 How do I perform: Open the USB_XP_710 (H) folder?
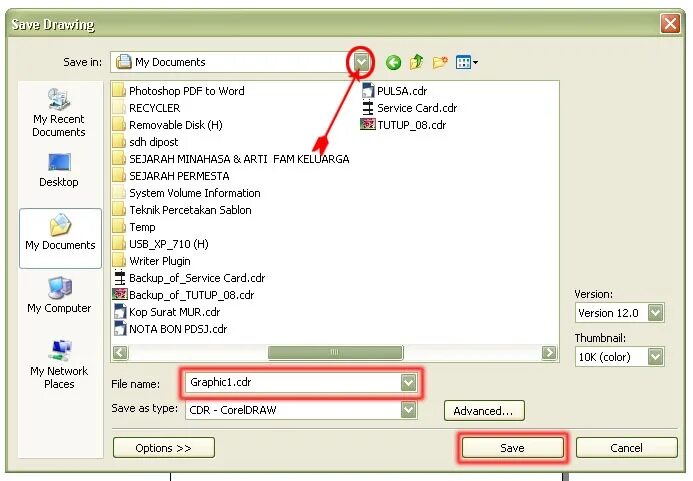pos(160,244)
